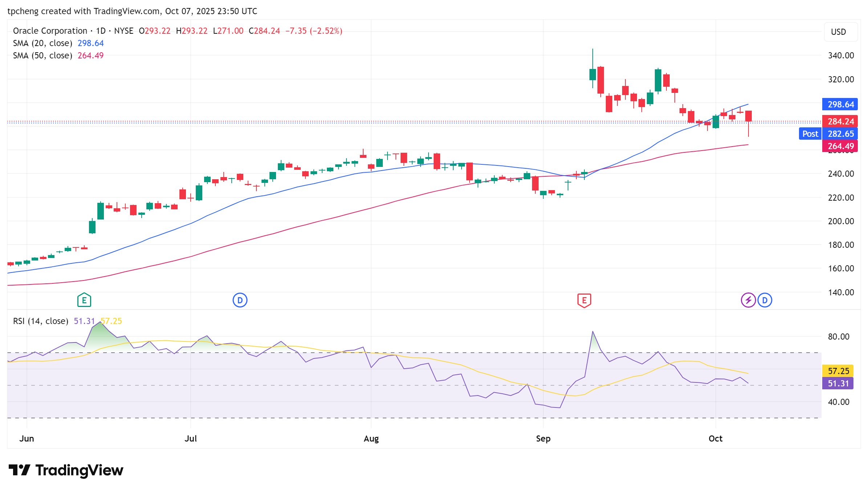
Task: Click the Aug label on time axis
Action: click(371, 439)
